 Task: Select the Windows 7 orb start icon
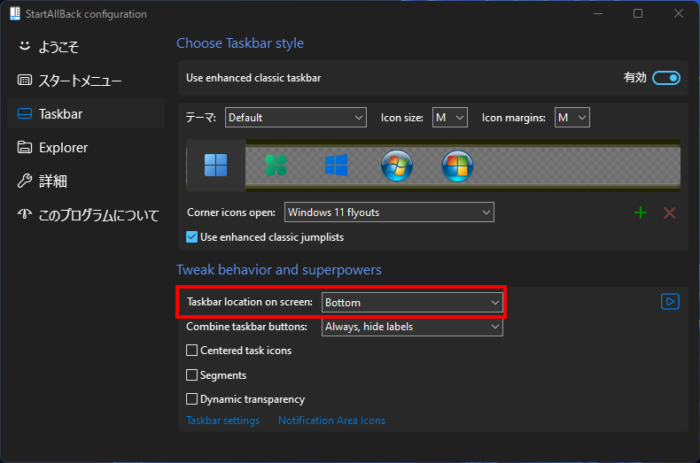point(396,165)
